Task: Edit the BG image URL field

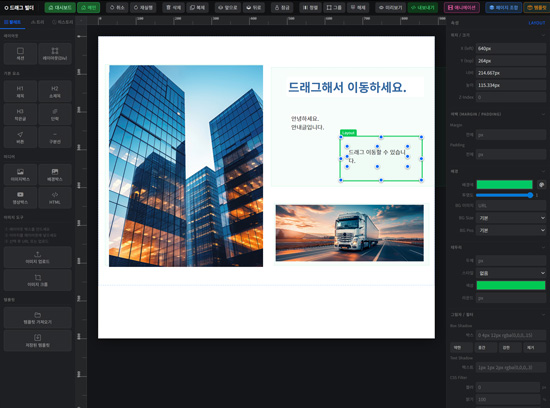Action: [x=511, y=206]
